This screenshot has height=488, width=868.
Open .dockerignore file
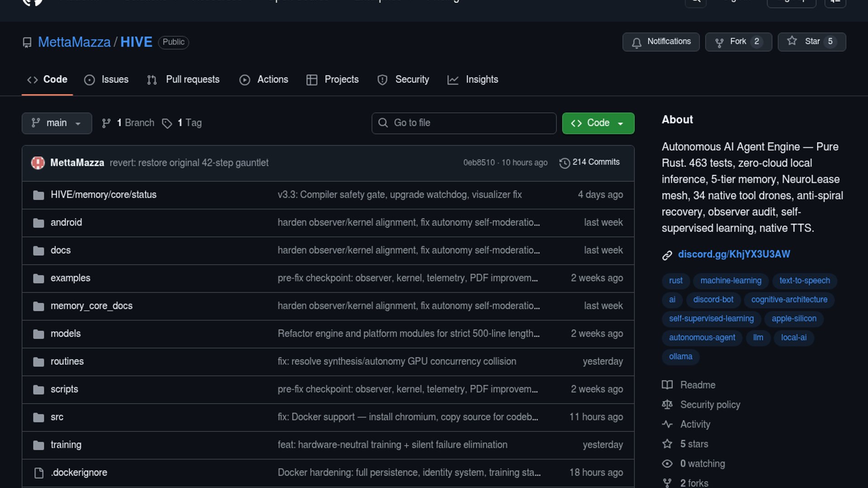point(79,473)
